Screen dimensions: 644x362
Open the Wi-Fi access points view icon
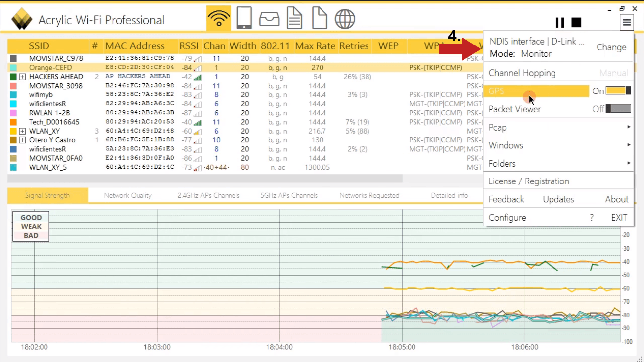219,19
